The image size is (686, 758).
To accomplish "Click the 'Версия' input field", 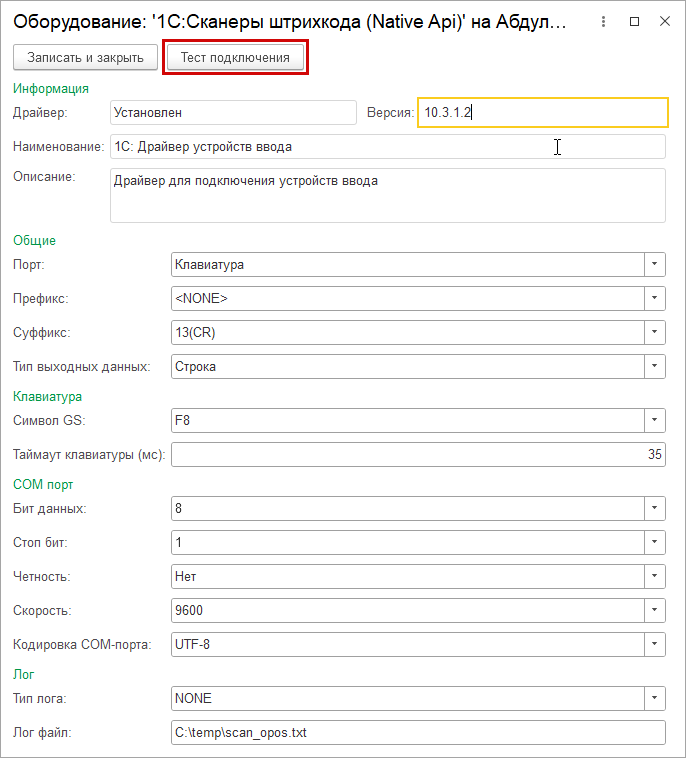I will click(542, 112).
